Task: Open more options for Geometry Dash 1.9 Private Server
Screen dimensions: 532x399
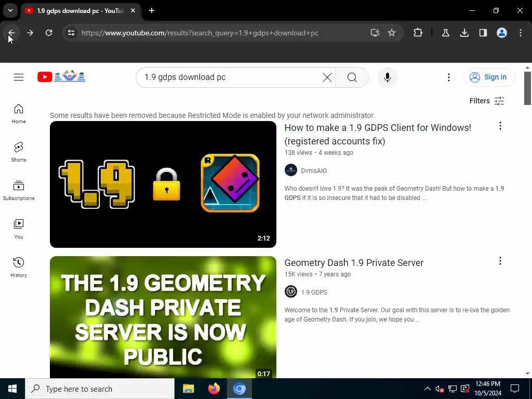Action: (x=500, y=261)
